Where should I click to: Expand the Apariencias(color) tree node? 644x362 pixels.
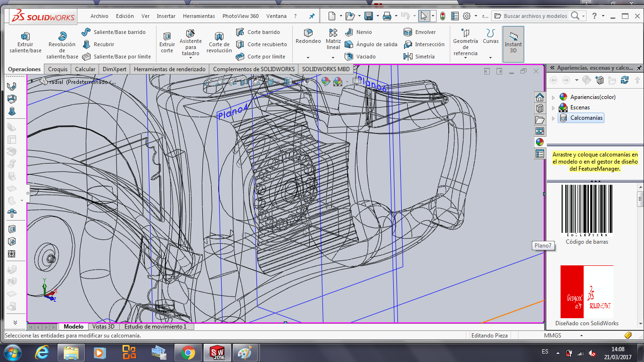point(553,98)
